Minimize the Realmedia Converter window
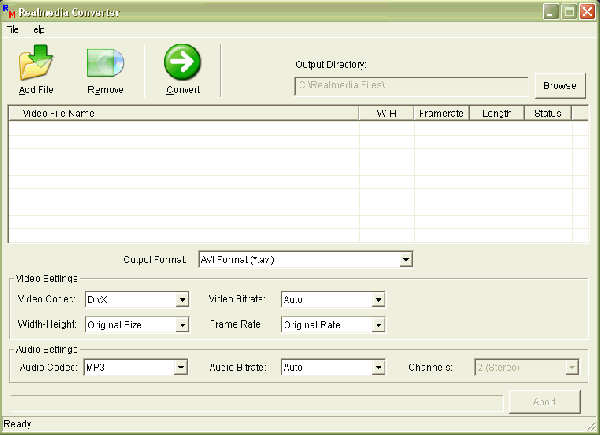This screenshot has height=435, width=600. pos(551,12)
